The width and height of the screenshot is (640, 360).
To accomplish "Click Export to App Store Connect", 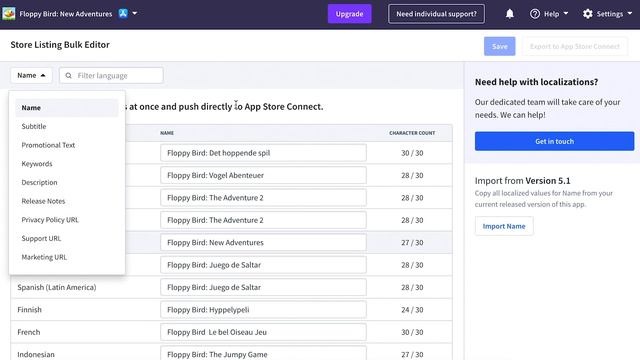I will (x=575, y=46).
